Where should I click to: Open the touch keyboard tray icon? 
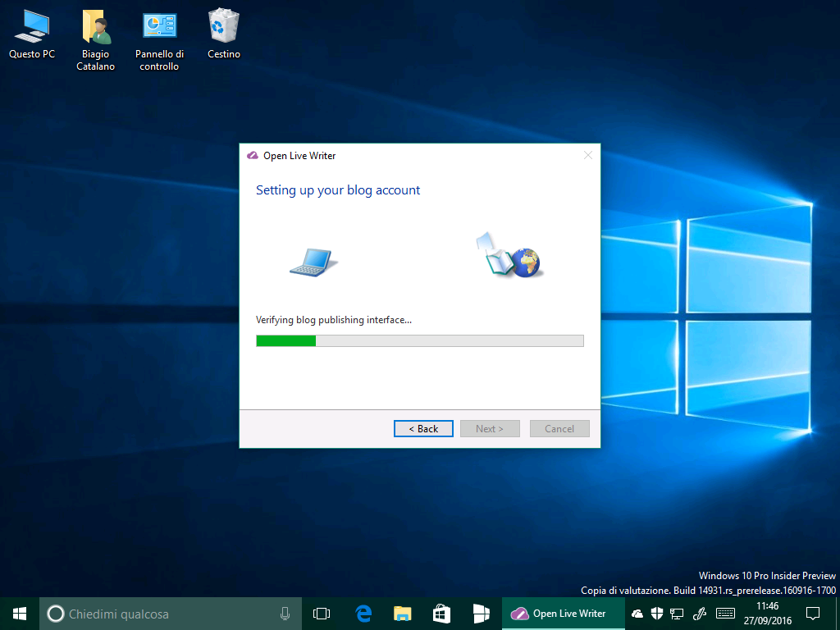[725, 614]
